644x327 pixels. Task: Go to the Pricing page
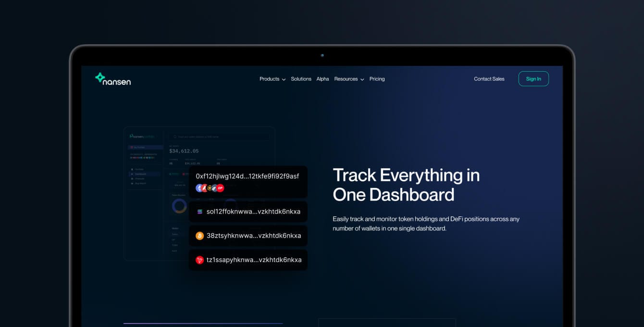(377, 79)
